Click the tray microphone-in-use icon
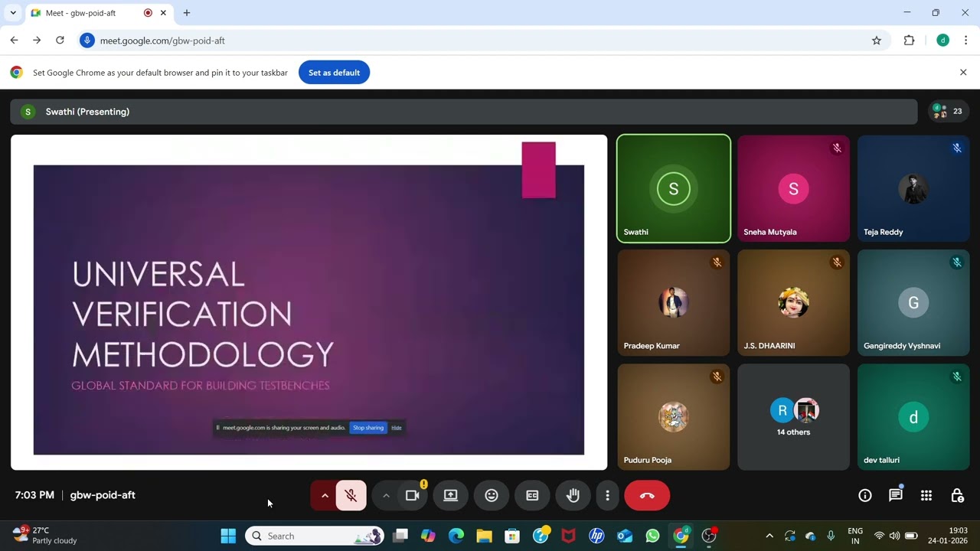 click(x=831, y=536)
